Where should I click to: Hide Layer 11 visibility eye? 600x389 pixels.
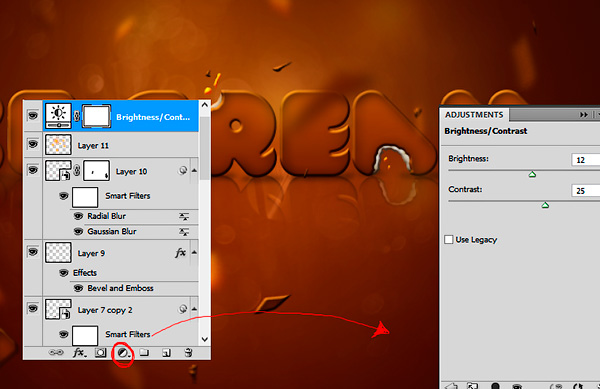(33, 144)
